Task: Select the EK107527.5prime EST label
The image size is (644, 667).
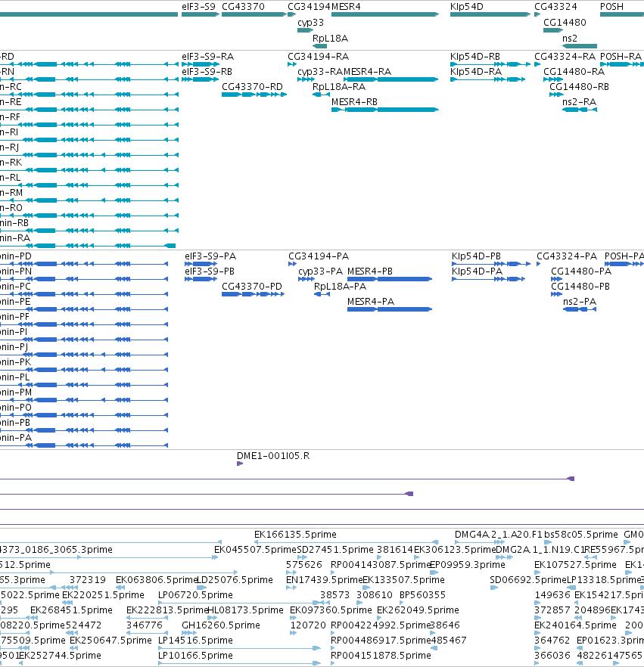Action: 575,565
